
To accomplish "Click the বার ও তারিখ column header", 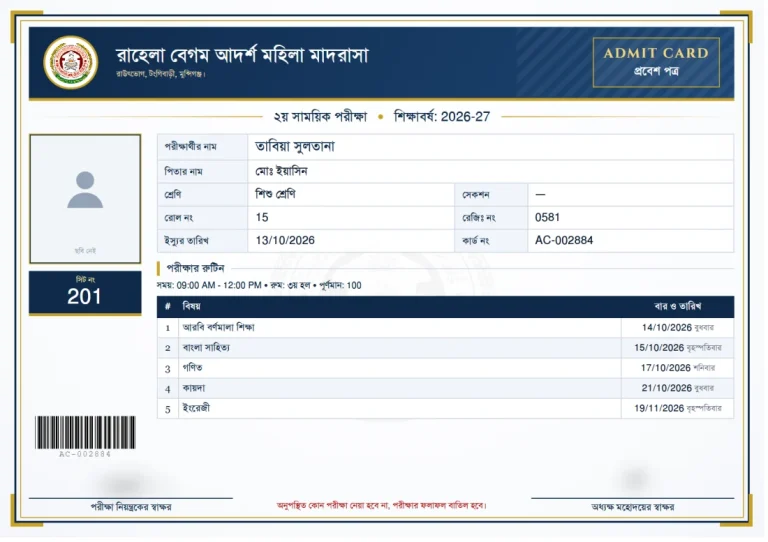I will pyautogui.click(x=678, y=306).
